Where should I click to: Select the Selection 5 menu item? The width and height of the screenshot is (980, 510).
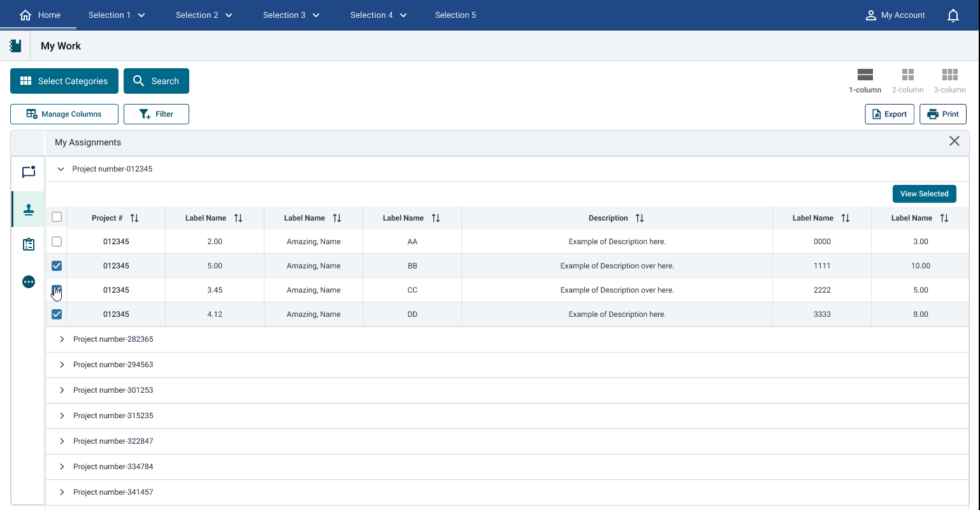click(456, 15)
